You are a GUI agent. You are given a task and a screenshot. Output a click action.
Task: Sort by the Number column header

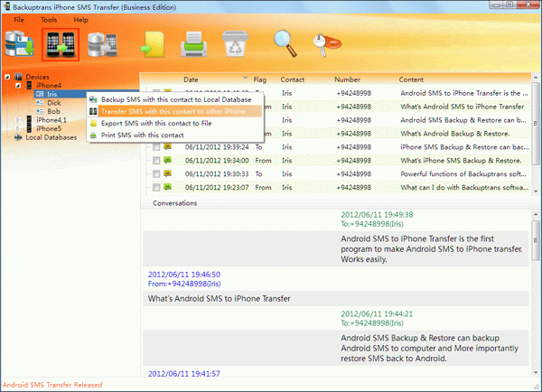click(x=347, y=79)
